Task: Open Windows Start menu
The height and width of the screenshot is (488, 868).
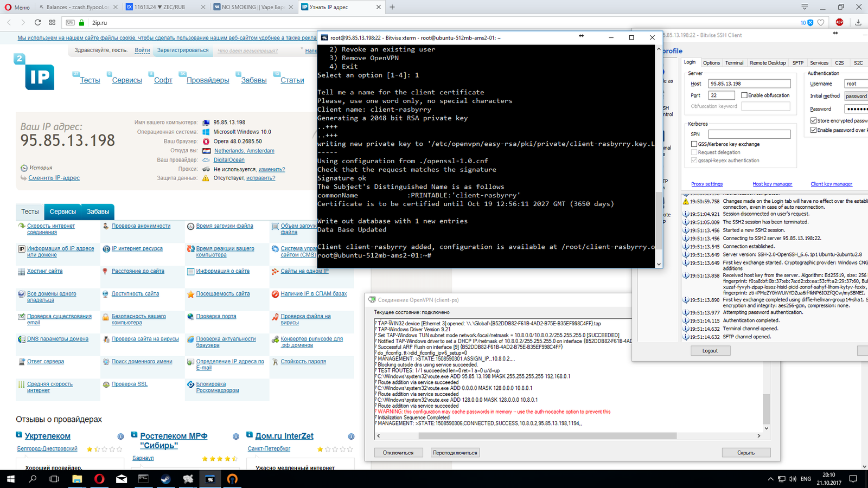Action: [x=11, y=479]
